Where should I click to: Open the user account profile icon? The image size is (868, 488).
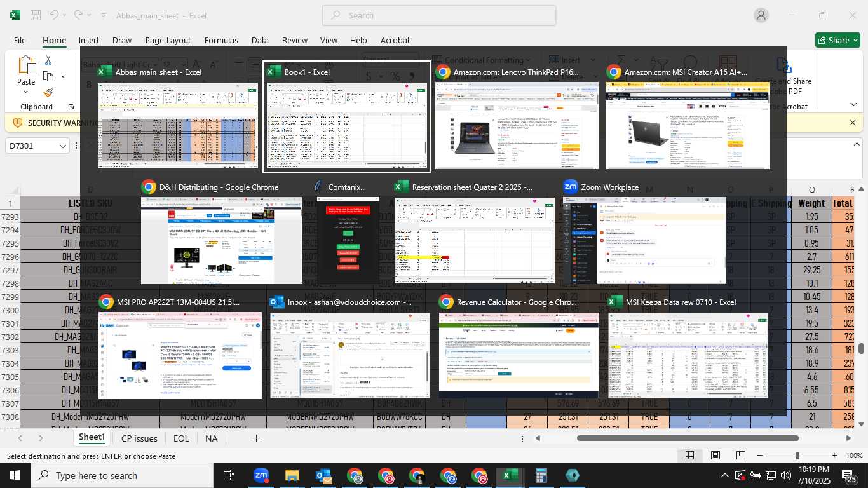coord(761,15)
